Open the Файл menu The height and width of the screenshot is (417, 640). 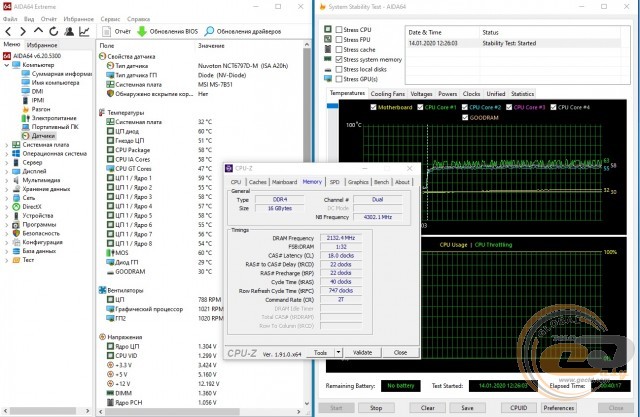[x=10, y=19]
